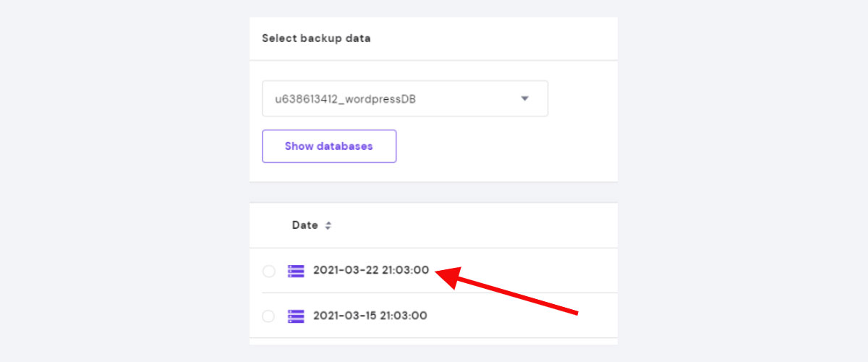Viewport: 868px width, 362px height.
Task: Click the 2021-03-22 21:03:00 backup text
Action: [x=371, y=270]
